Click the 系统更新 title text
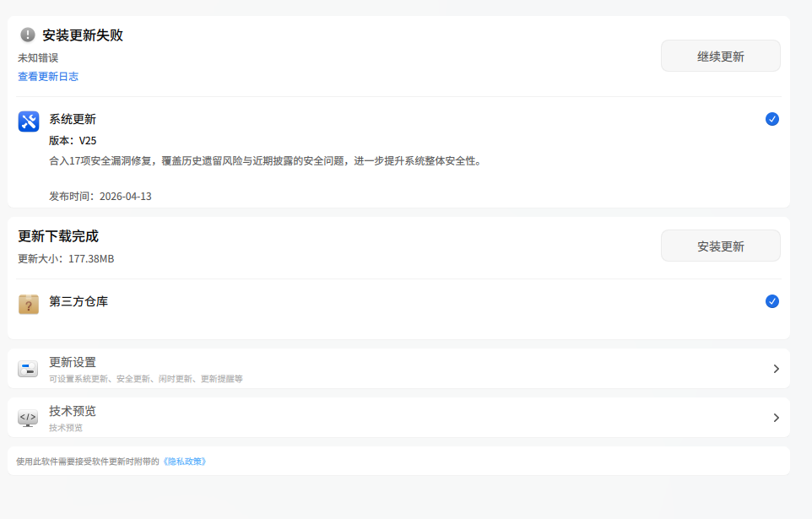Screen dimensions: 812x519 pyautogui.click(x=73, y=119)
